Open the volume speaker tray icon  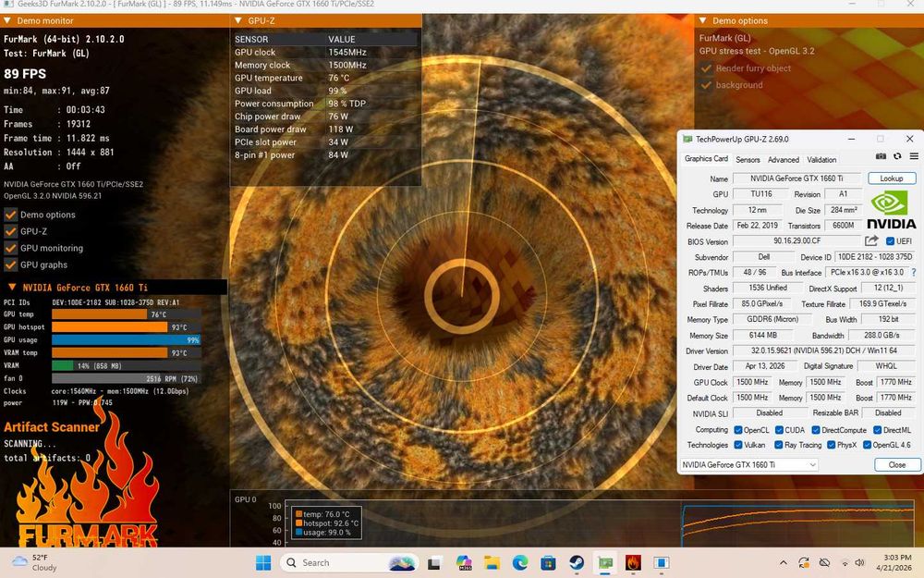pos(859,563)
